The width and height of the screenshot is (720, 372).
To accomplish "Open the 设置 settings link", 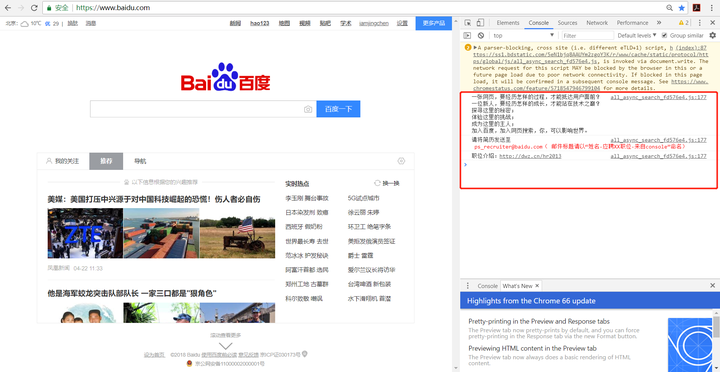I will (x=402, y=23).
